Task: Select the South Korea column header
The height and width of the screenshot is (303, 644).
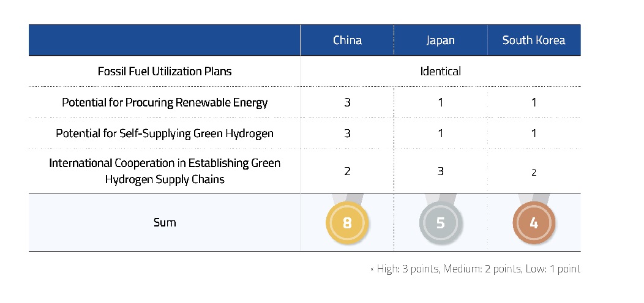Action: pos(533,40)
